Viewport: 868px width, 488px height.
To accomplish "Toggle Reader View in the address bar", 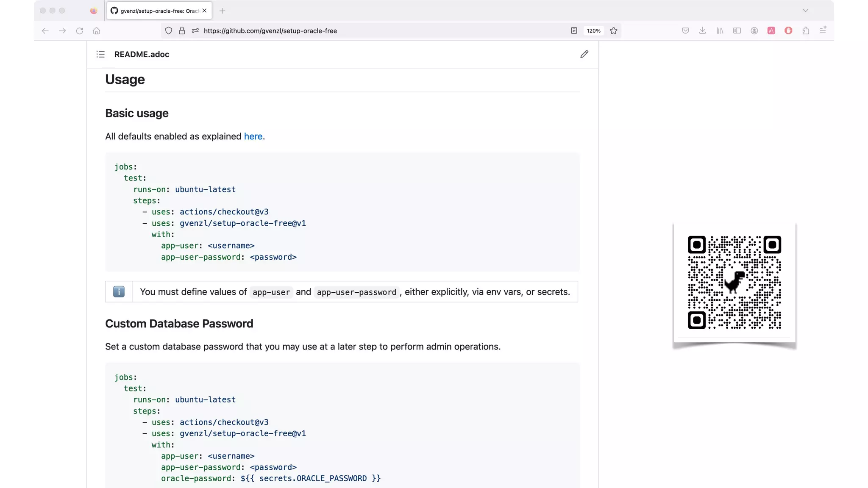I will point(574,30).
